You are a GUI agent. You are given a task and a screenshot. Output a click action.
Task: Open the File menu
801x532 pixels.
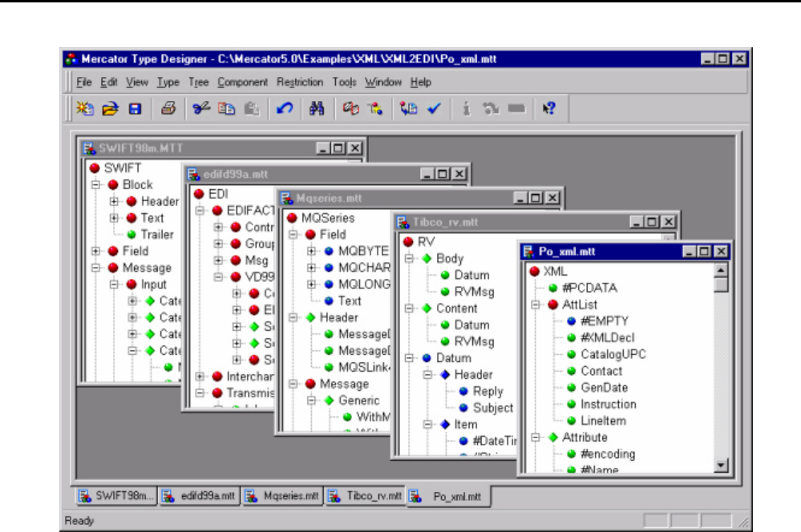[x=83, y=83]
